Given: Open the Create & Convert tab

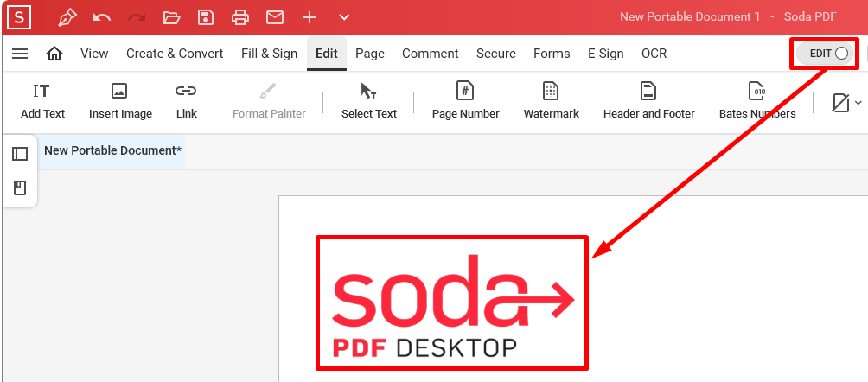Looking at the screenshot, I should (175, 54).
